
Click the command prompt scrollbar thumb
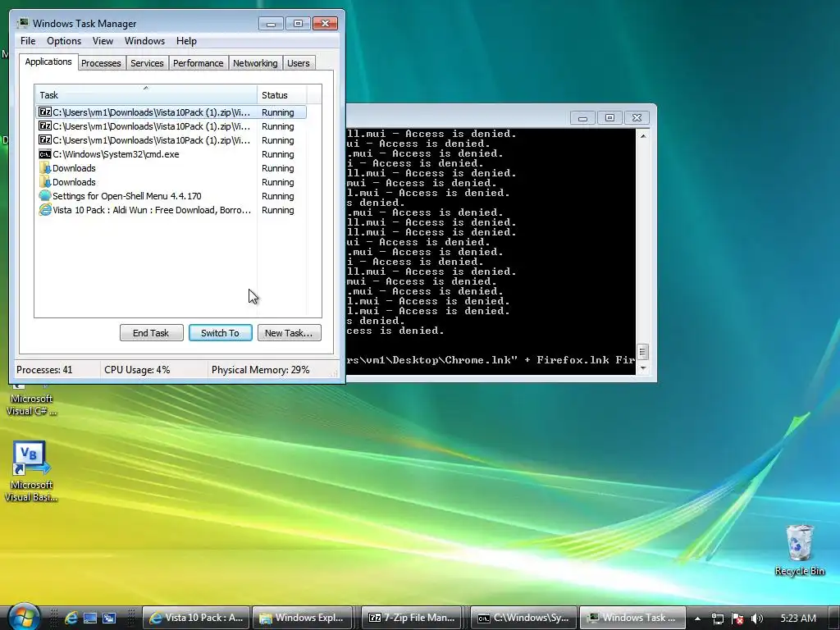click(643, 352)
